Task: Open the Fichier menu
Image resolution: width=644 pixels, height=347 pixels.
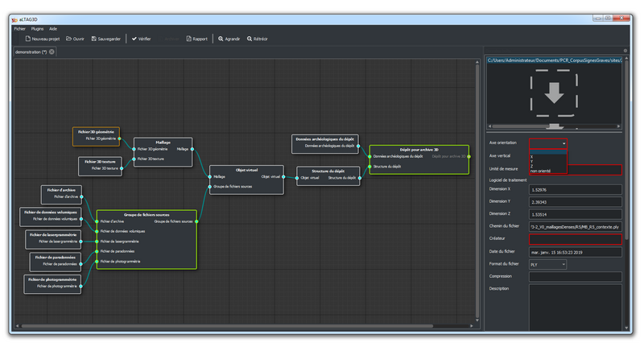Action: tap(19, 28)
